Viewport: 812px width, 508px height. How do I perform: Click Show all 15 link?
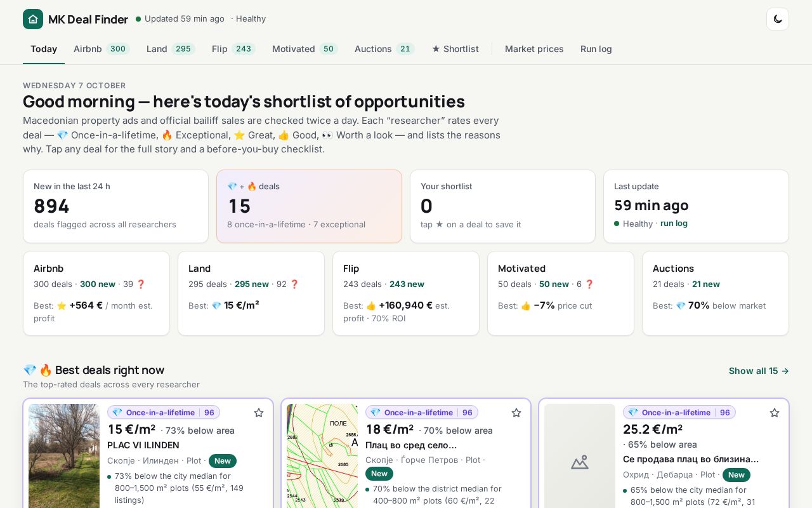(759, 371)
